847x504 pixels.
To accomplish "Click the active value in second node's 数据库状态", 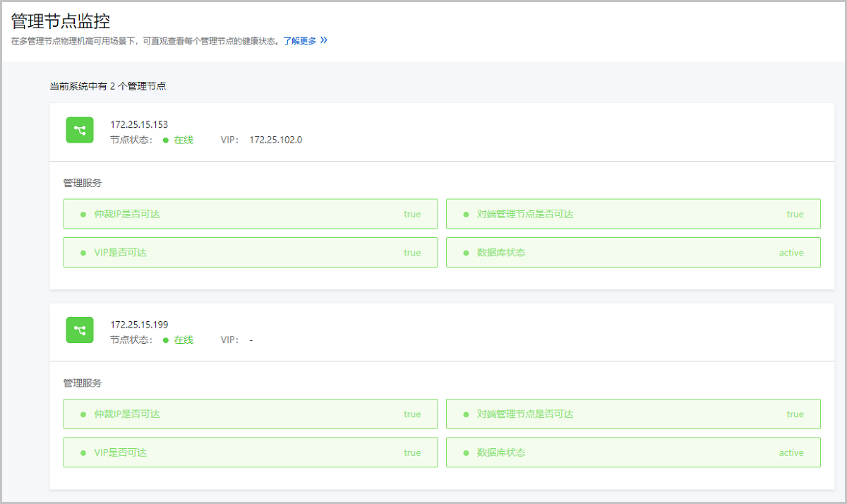I will 791,452.
